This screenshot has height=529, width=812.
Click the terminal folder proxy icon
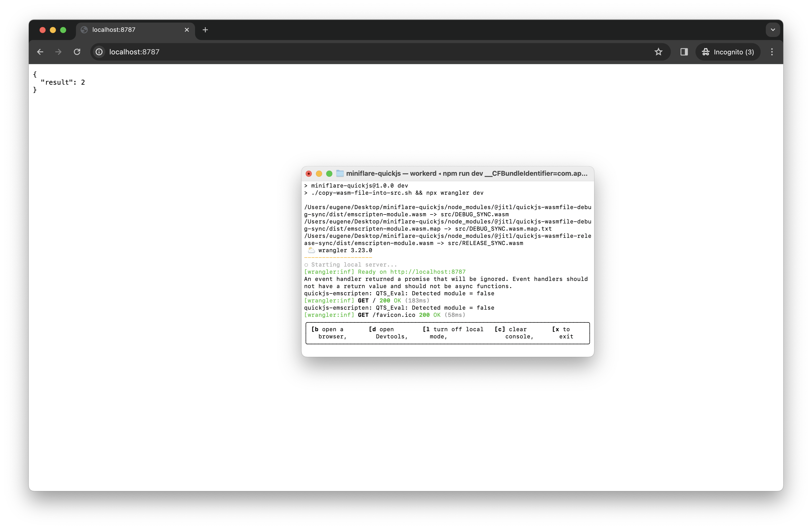(x=340, y=174)
